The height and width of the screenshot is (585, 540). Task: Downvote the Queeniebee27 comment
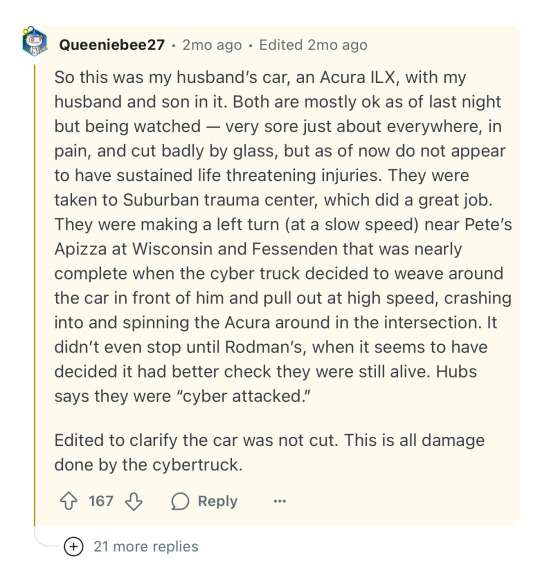tap(134, 501)
